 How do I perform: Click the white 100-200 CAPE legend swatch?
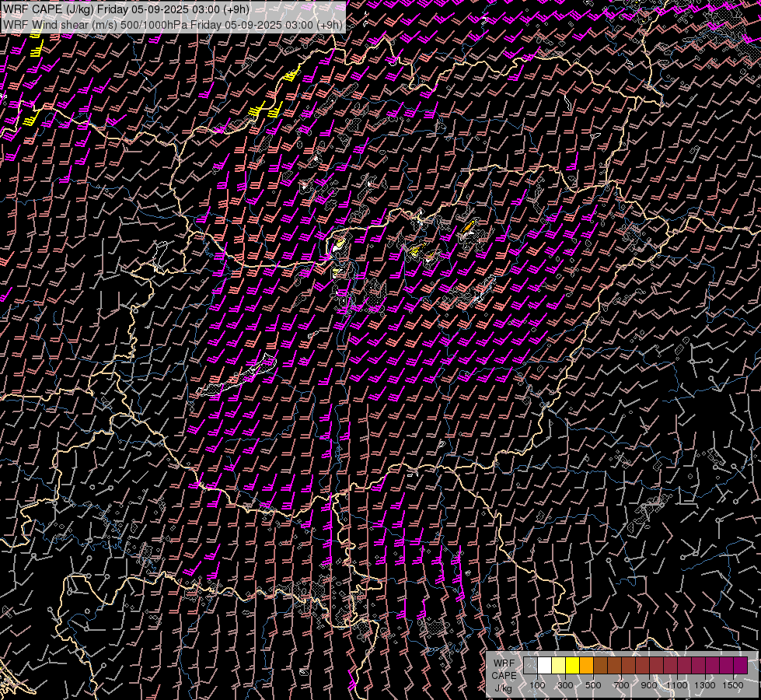coord(545,666)
